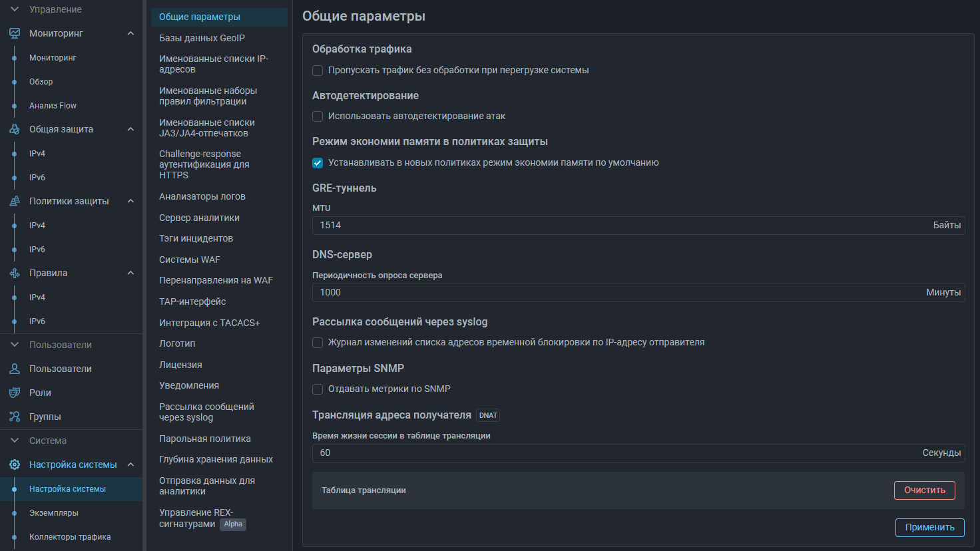
Task: Enable SNMP metrics checkbox
Action: (x=318, y=389)
